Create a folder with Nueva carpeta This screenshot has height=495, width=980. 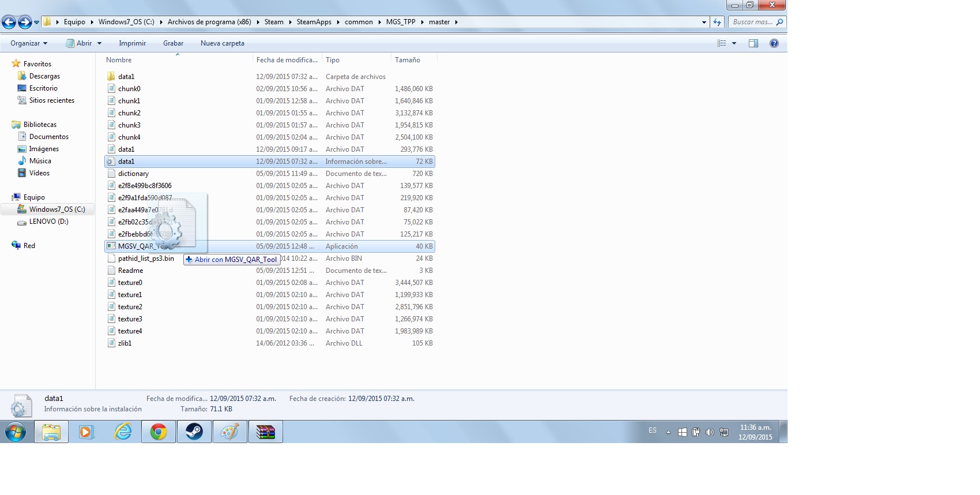223,43
